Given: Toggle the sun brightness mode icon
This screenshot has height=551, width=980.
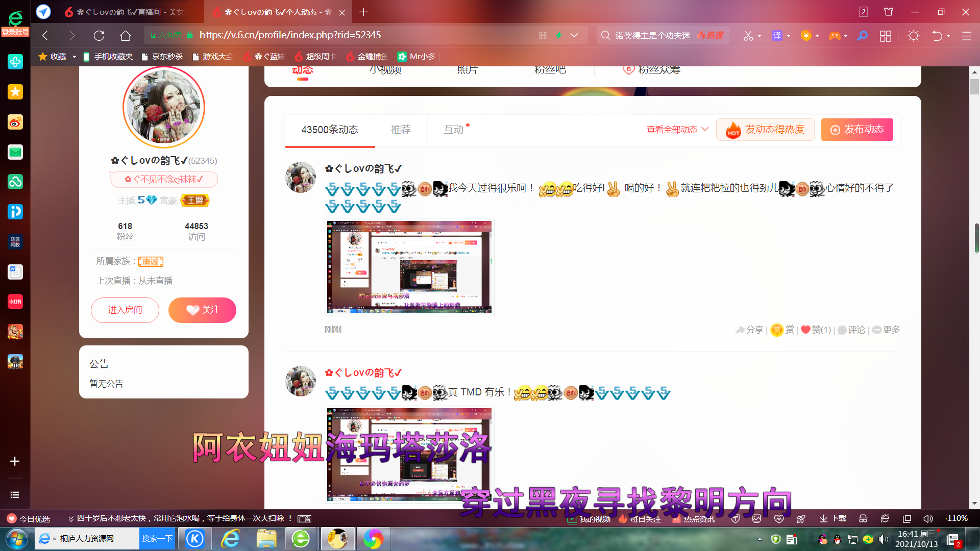Looking at the screenshot, I should (914, 36).
